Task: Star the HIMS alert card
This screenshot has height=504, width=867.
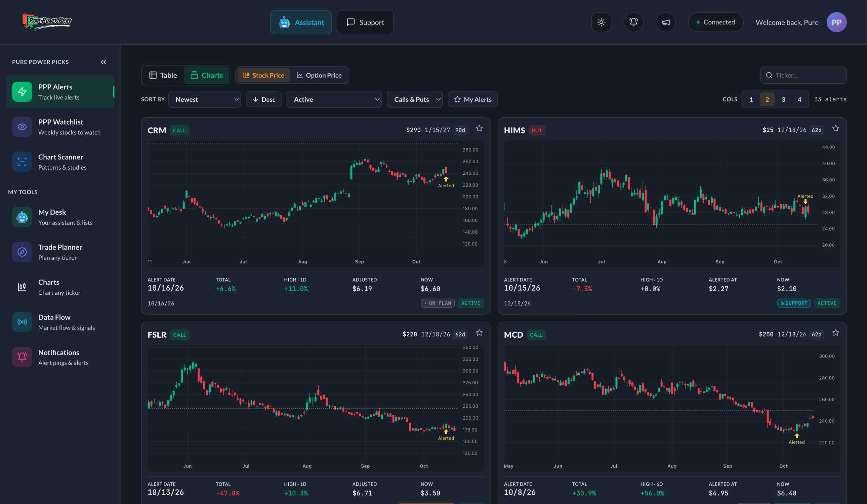Action: tap(836, 129)
